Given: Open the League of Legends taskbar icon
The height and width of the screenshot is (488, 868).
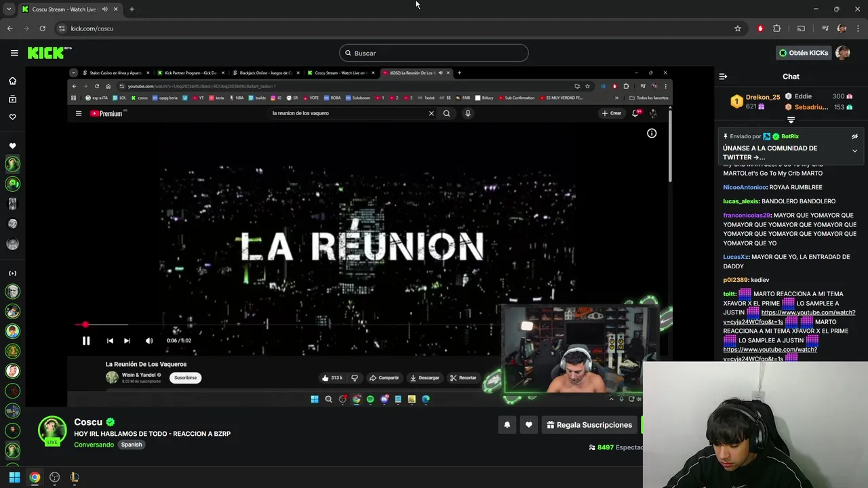Looking at the screenshot, I should (x=75, y=477).
